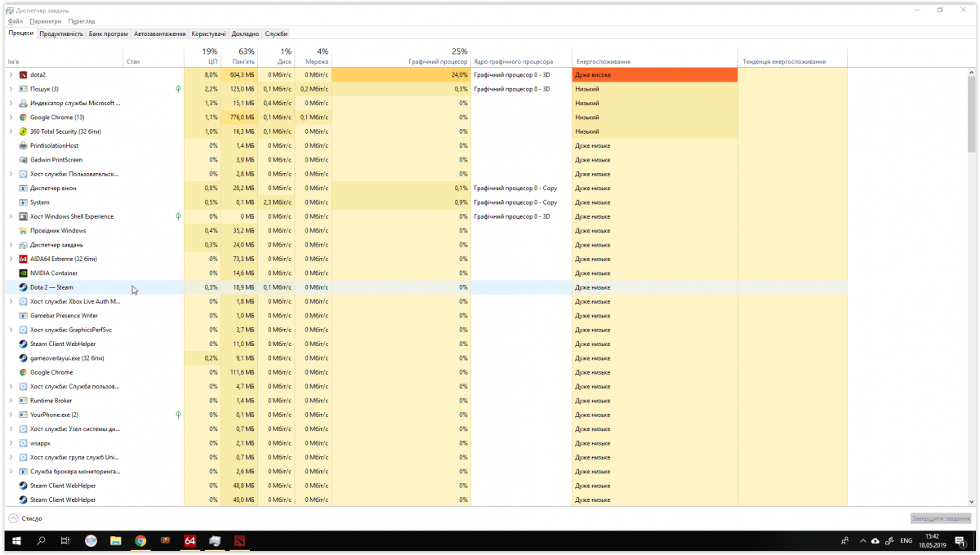Switch to AIDA64 on the taskbar
This screenshot has height=555, width=980.
[x=189, y=540]
